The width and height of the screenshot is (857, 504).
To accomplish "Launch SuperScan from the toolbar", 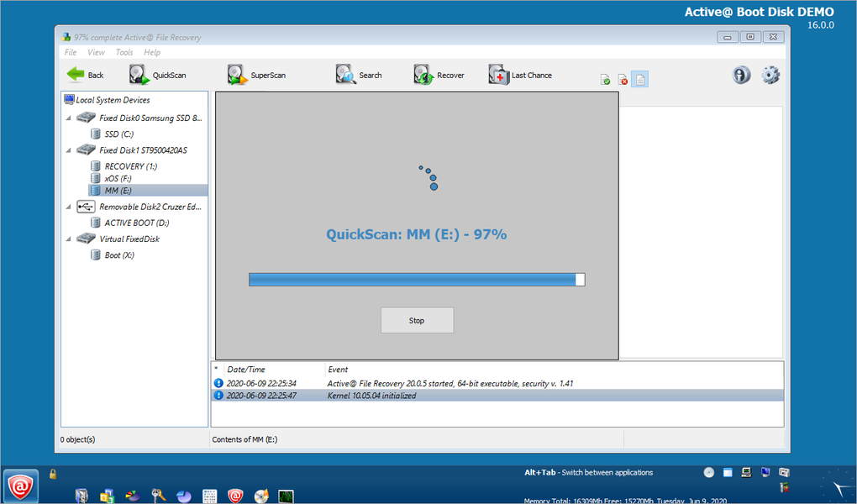I will (256, 75).
